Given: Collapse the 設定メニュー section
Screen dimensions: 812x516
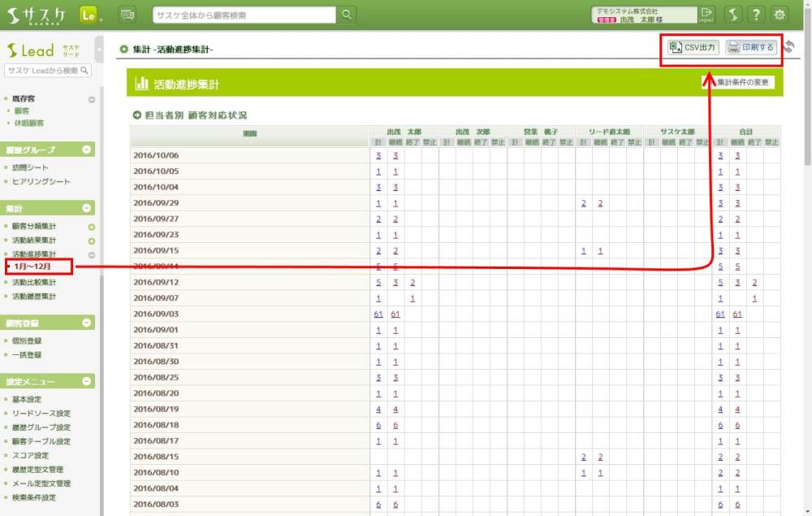Looking at the screenshot, I should (x=87, y=381).
